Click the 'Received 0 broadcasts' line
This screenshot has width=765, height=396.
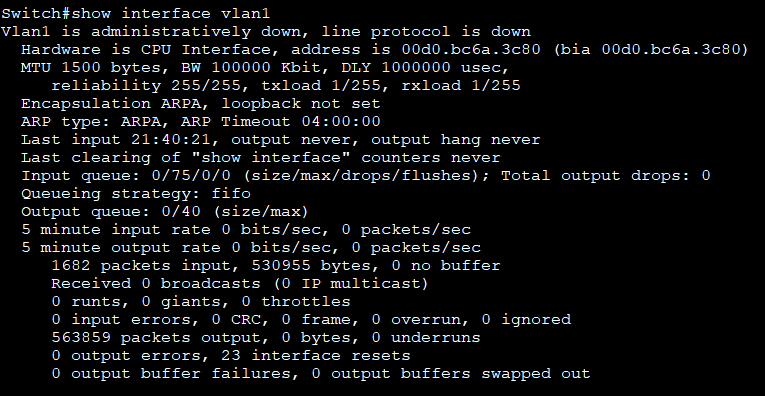240,284
